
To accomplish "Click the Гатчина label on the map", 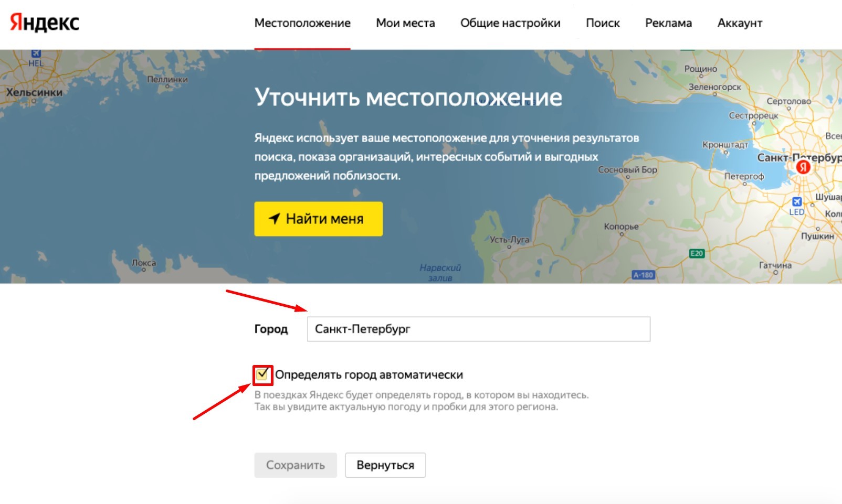I will click(775, 265).
